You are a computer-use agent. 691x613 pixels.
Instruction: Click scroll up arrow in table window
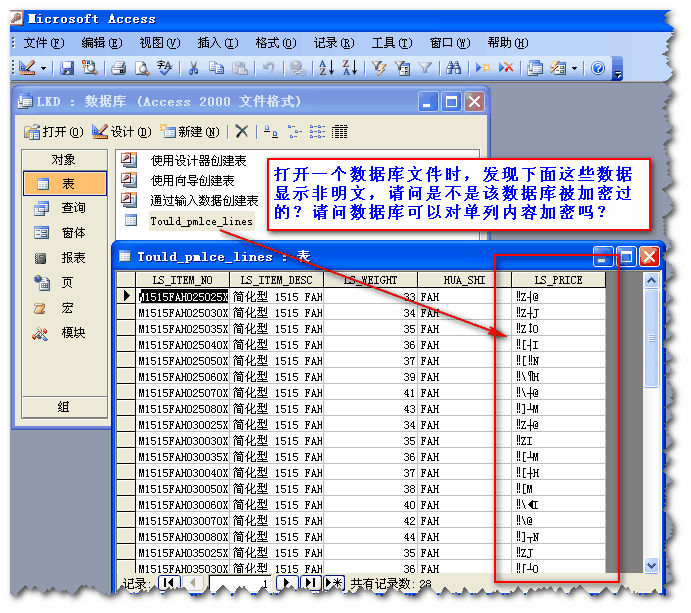(651, 280)
